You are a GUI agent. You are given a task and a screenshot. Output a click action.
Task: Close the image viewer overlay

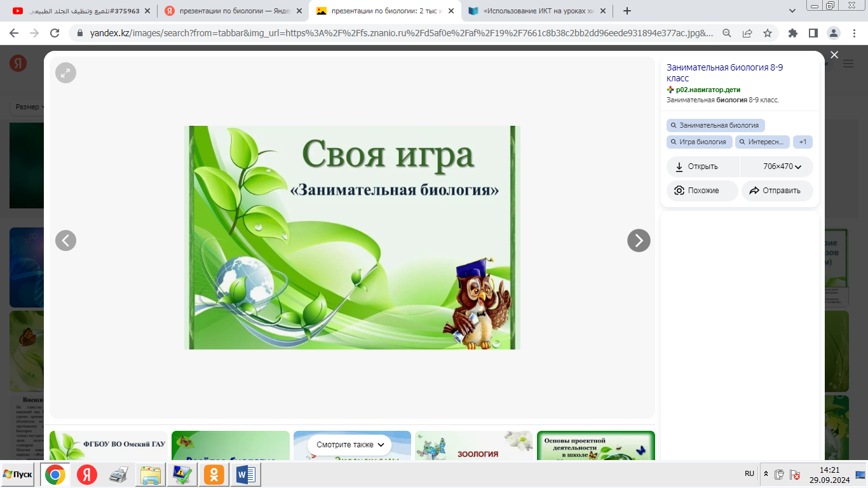[x=834, y=55]
